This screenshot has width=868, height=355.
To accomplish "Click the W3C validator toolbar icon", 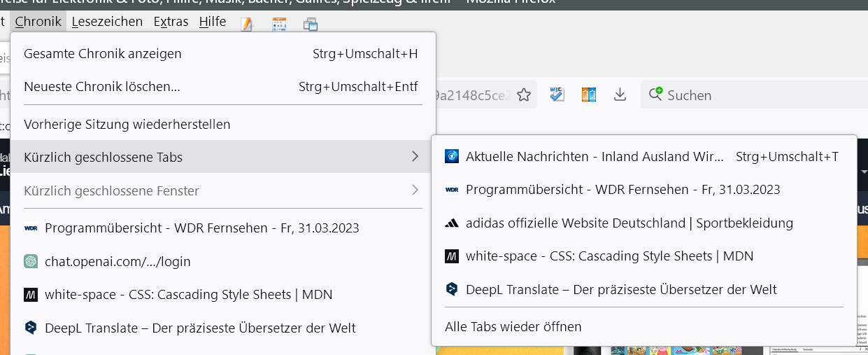I will click(x=557, y=95).
